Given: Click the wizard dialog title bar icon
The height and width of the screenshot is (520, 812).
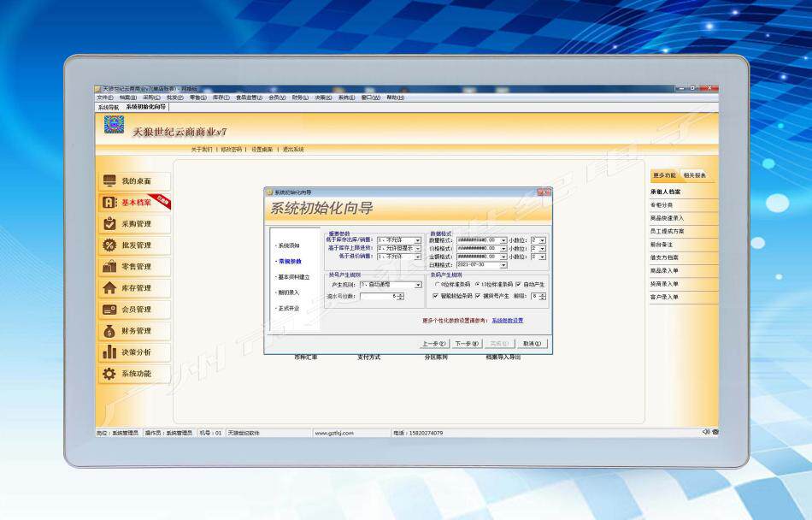Looking at the screenshot, I should pos(269,192).
